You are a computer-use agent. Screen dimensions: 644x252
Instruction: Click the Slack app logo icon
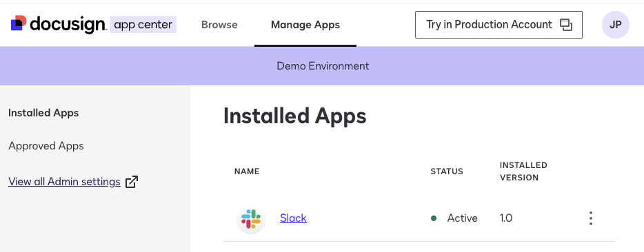pos(251,219)
